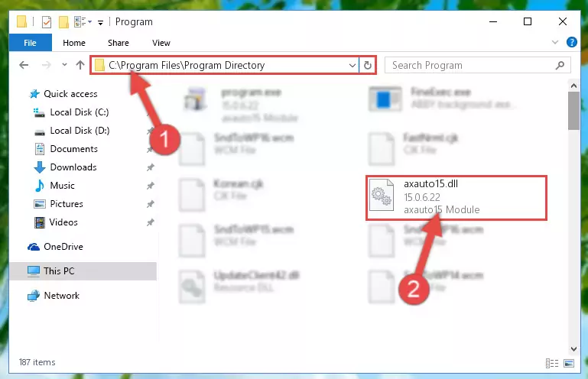Image resolution: width=588 pixels, height=379 pixels.
Task: Refresh the folder with the refresh icon
Action: tap(368, 66)
